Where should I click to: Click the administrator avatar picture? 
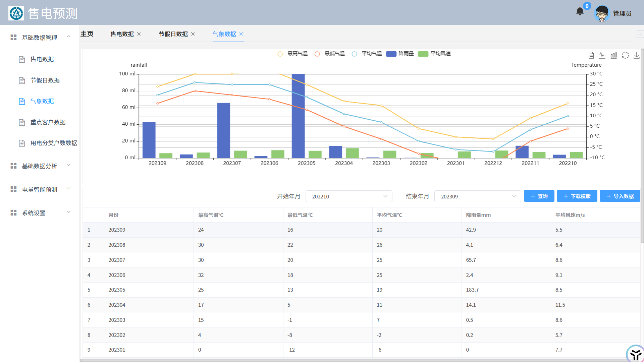click(602, 14)
